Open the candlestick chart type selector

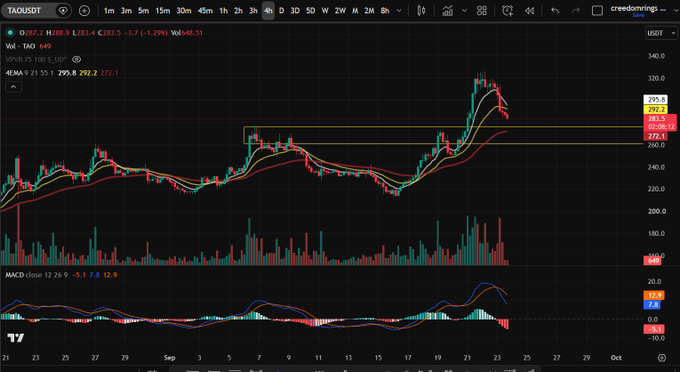421,11
